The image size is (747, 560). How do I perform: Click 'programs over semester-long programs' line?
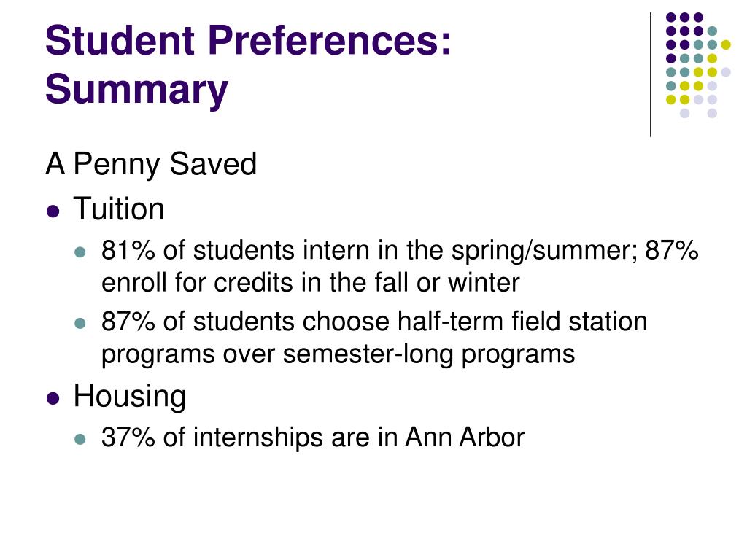(338, 354)
